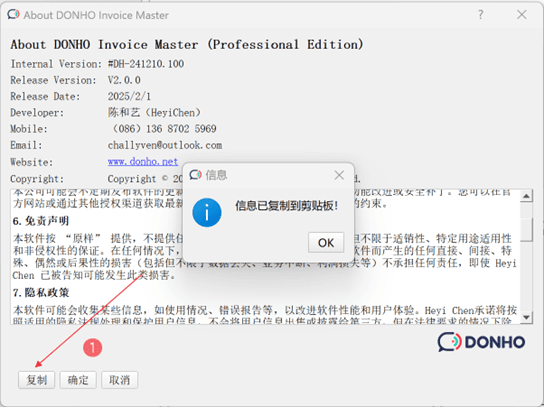
Task: Click the 复制 copy button
Action: coord(36,380)
